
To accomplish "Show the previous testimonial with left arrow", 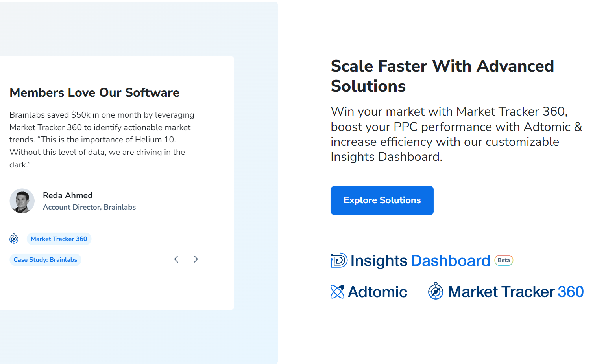I will 176,259.
